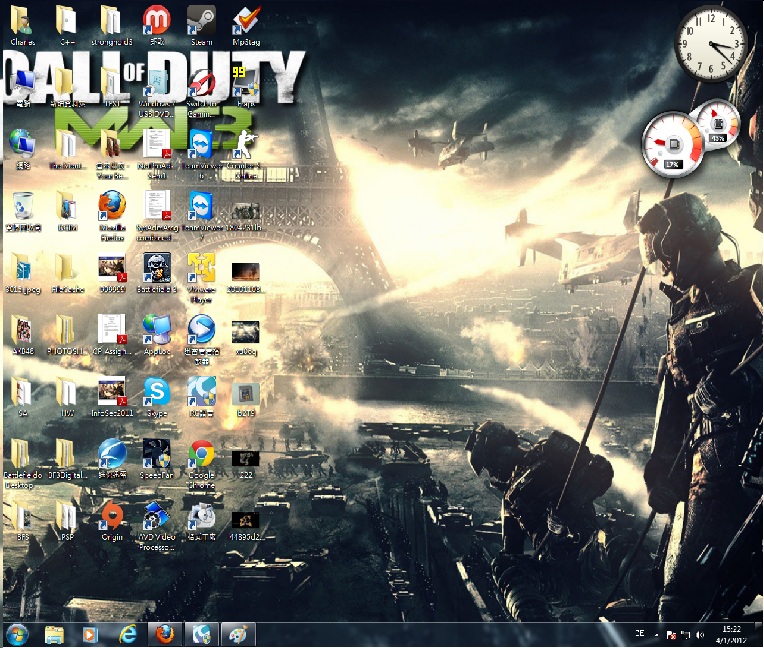
Task: Open the Mp3tag desktop shortcut
Action: coord(246,25)
